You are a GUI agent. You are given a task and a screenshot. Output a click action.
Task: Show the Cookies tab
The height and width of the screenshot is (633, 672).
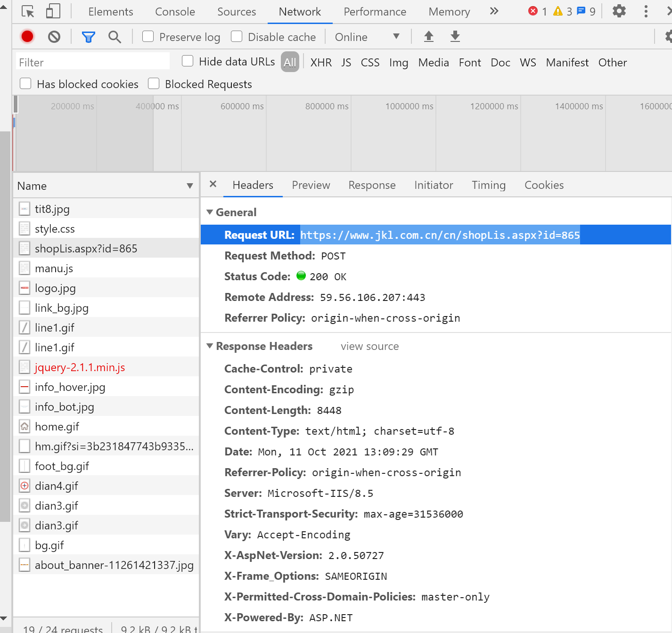click(x=544, y=185)
